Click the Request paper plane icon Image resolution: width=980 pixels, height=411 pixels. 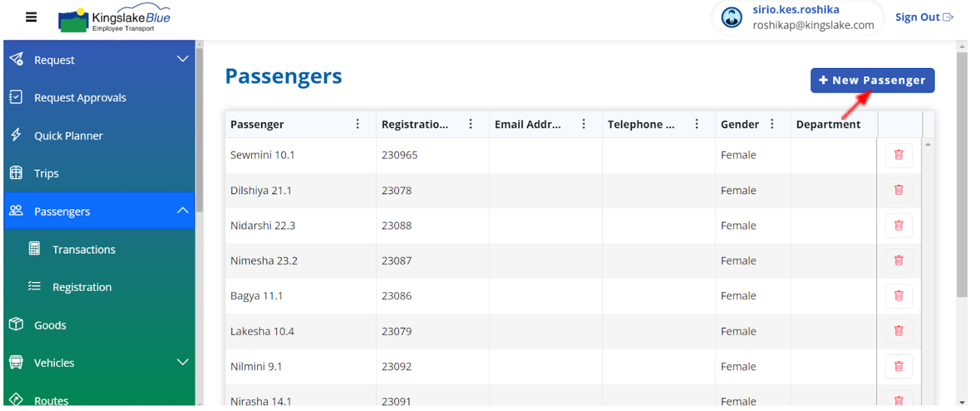[16, 59]
